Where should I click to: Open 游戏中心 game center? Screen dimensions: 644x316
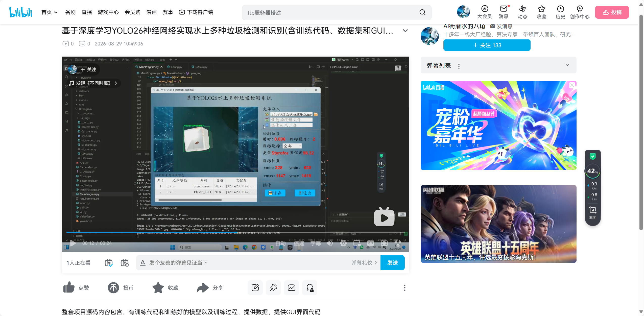tap(108, 12)
